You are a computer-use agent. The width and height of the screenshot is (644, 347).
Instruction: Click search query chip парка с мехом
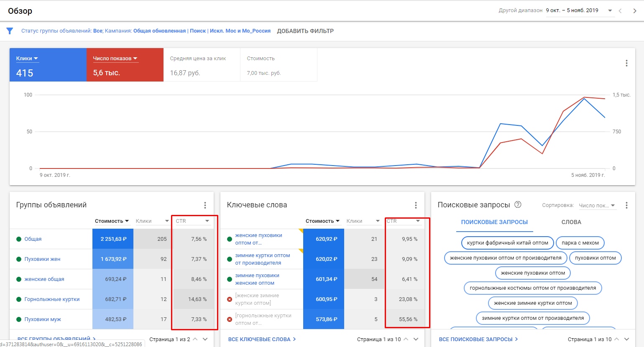point(580,243)
